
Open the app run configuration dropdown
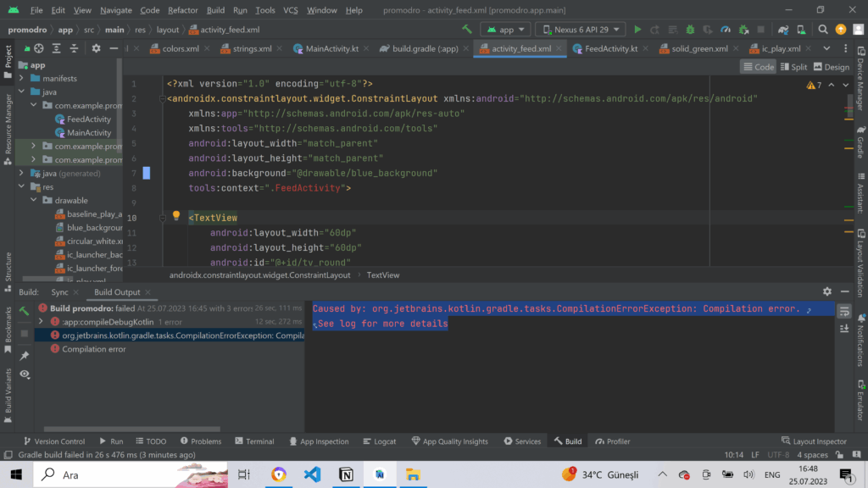click(x=506, y=30)
